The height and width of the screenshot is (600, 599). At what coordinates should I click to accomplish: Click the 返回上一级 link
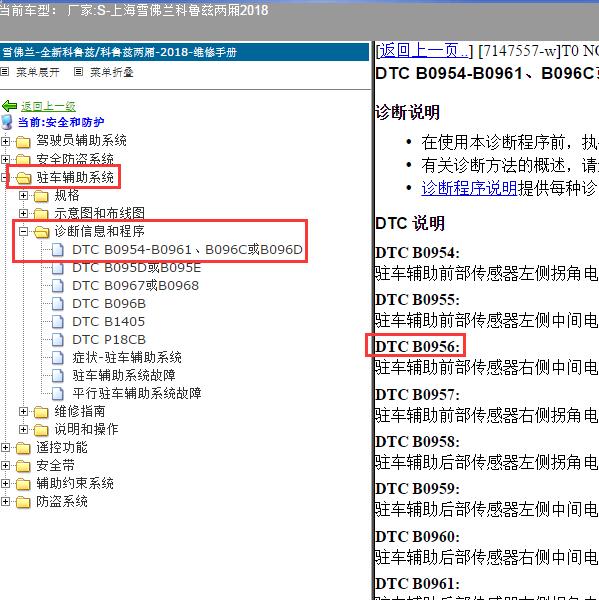click(x=48, y=106)
